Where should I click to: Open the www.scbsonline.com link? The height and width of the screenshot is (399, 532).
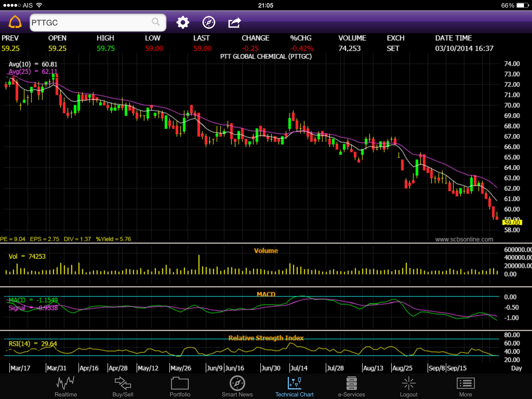click(x=464, y=239)
